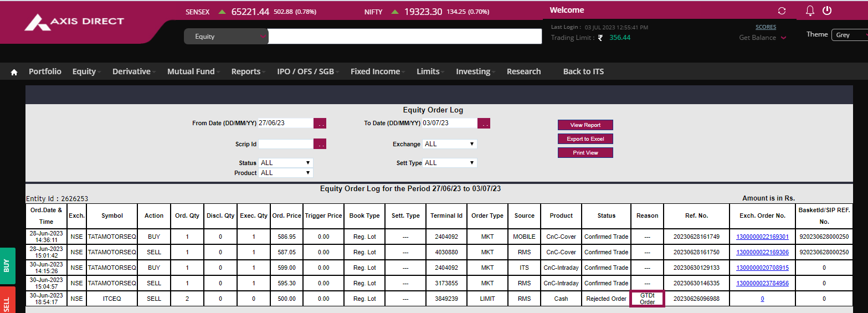Viewport: 868px width, 313px height.
Task: Open the green BUY side tab
Action: pyautogui.click(x=7, y=266)
